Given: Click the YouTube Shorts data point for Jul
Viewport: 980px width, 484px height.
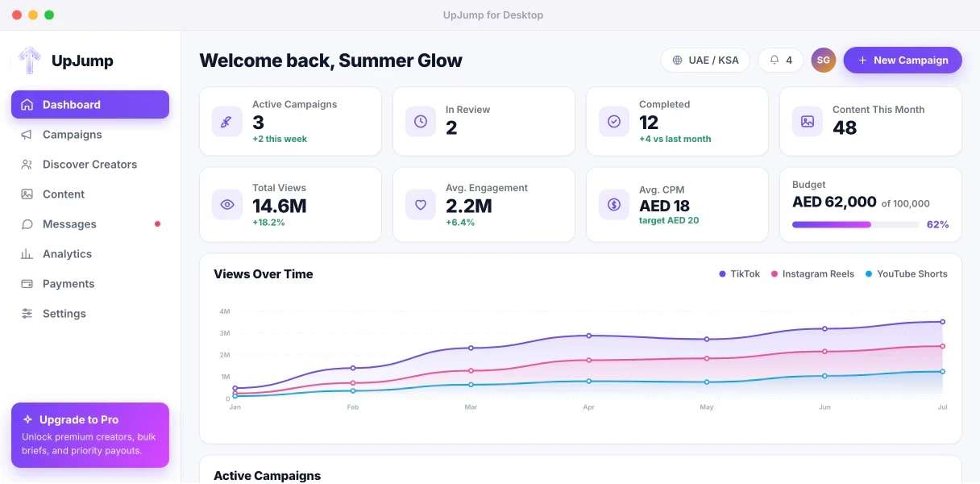Looking at the screenshot, I should [942, 372].
